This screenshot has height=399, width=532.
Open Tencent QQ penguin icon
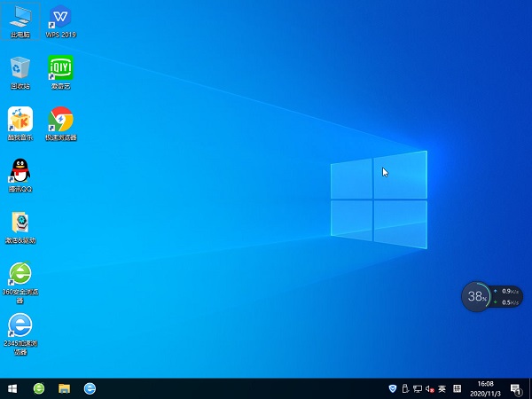click(x=20, y=171)
